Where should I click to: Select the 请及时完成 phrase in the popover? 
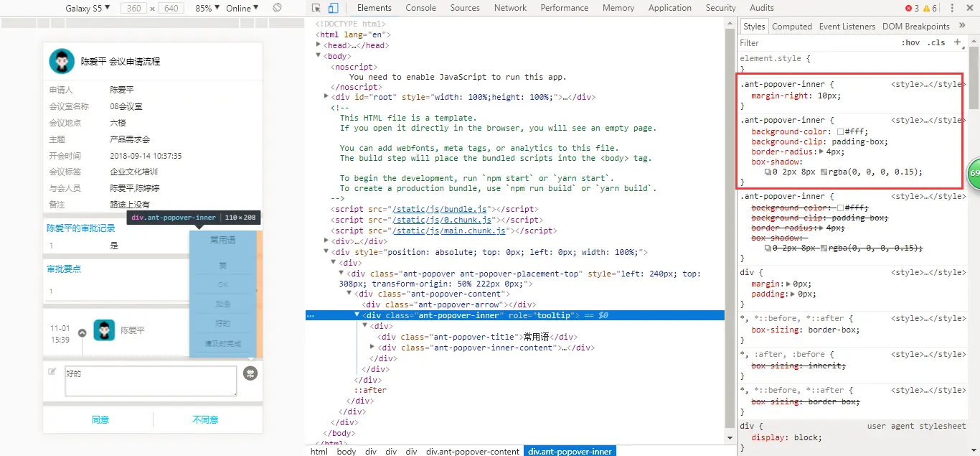[223, 343]
